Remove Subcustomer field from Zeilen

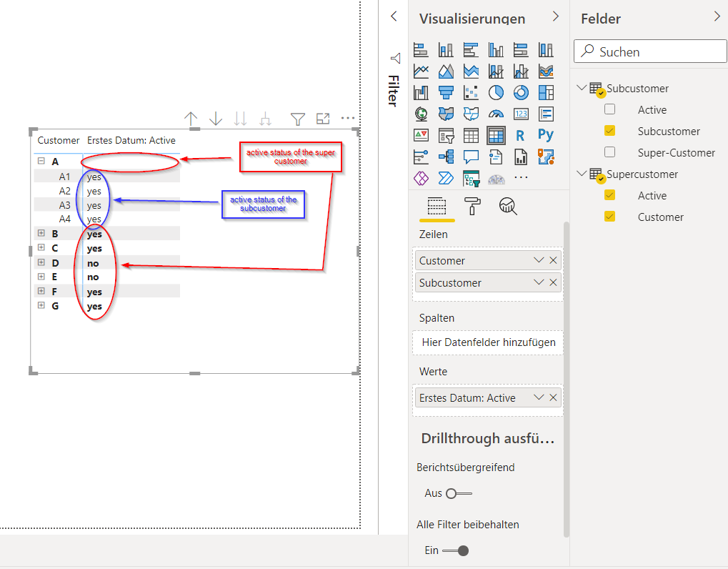[x=553, y=282]
